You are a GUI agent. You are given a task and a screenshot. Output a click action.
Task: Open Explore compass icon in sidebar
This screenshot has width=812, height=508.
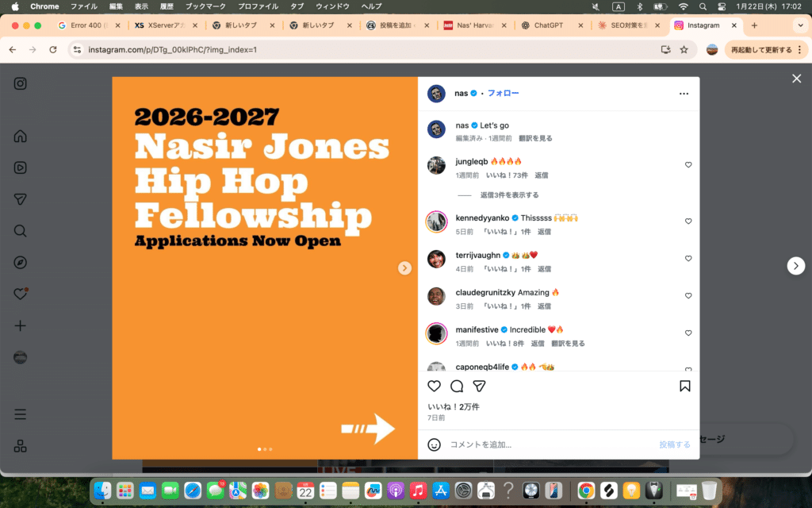coord(20,262)
